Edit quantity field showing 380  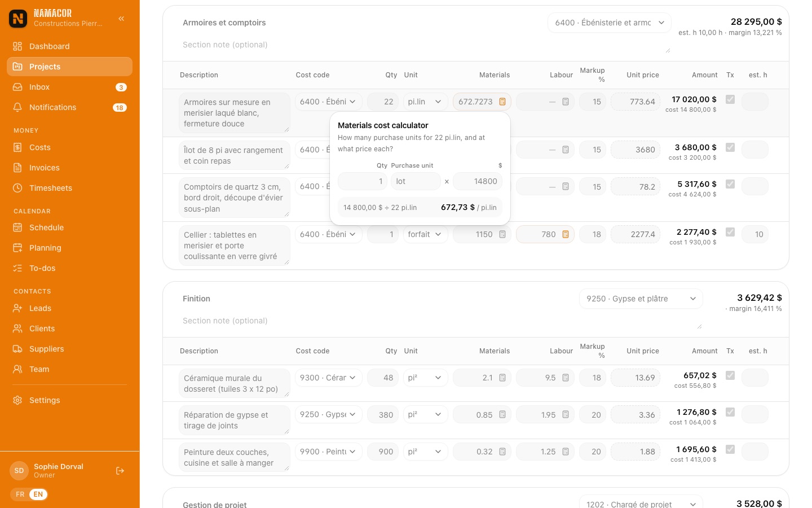point(383,414)
